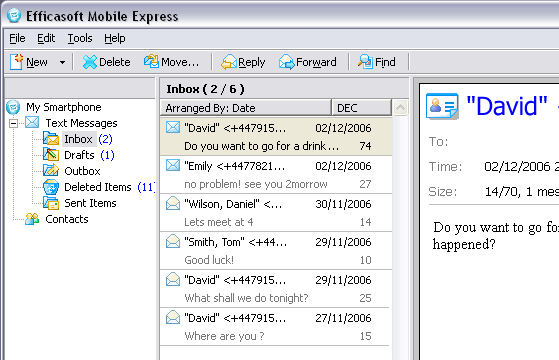559x360 pixels.
Task: Click the Drafts folder icon
Action: coord(51,155)
